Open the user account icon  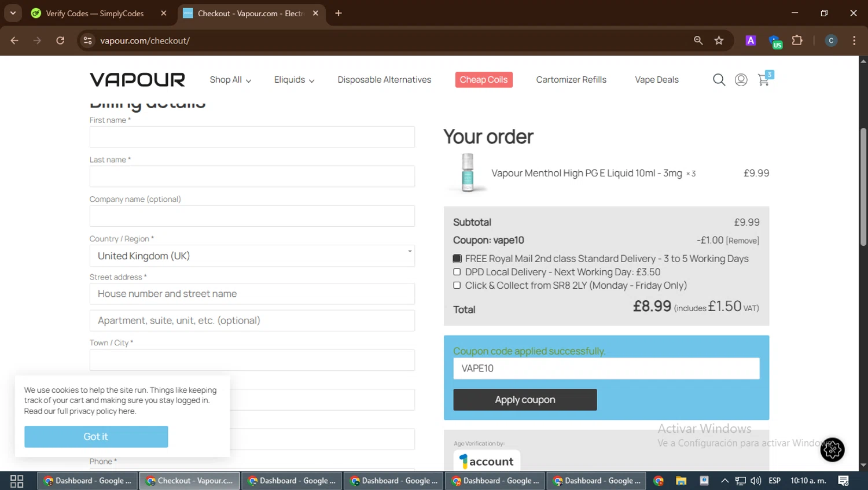pos(741,80)
